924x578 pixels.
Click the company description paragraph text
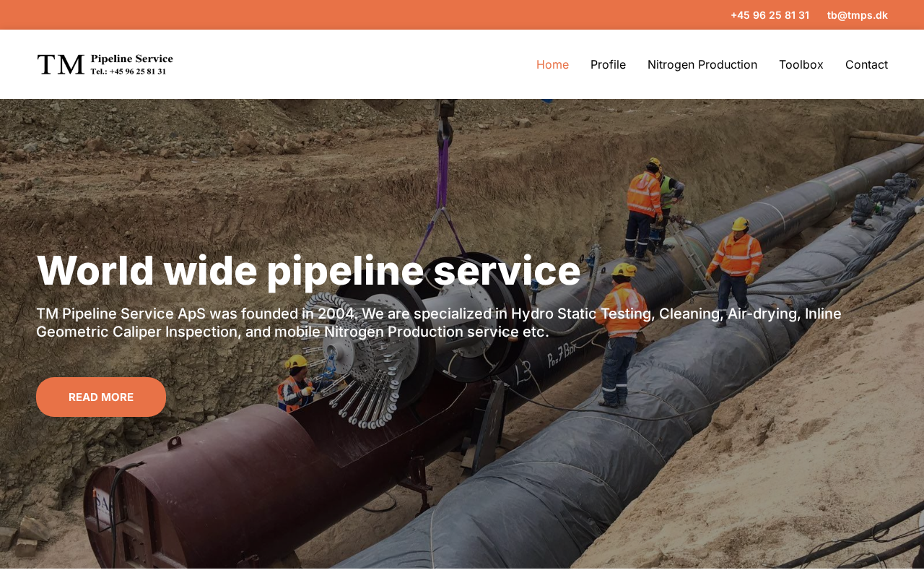(439, 323)
